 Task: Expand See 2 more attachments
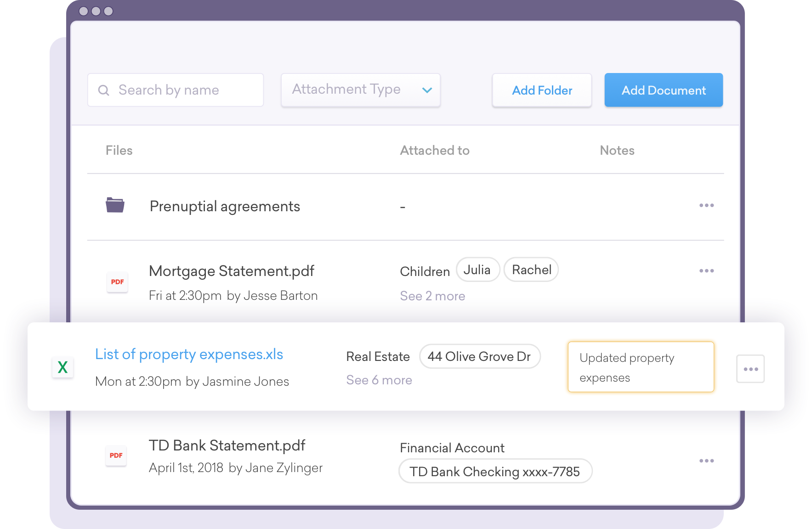click(432, 296)
